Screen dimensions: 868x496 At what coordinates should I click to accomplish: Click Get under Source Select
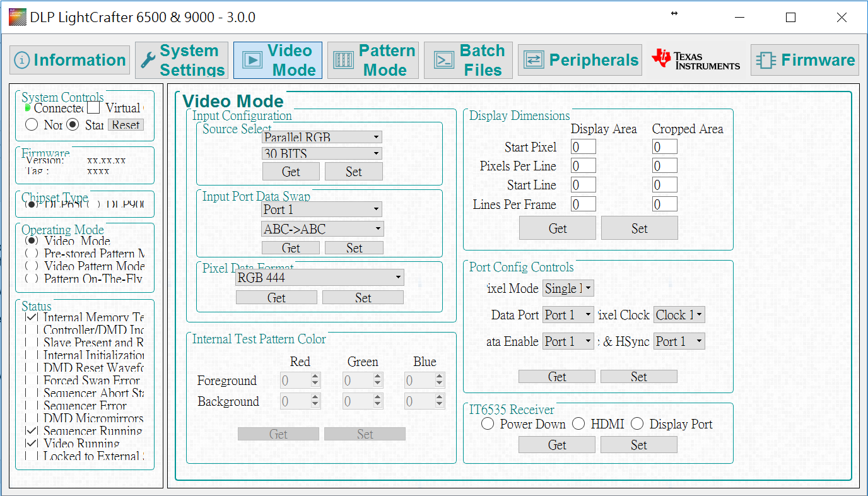(291, 172)
